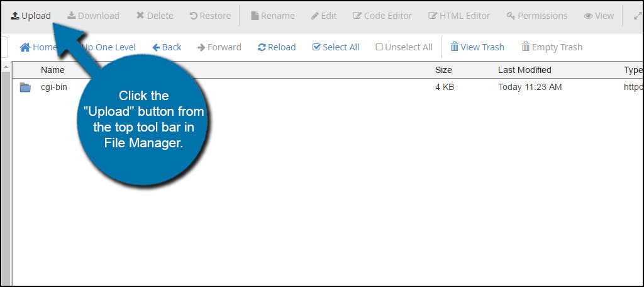Click the 4 KB size cell
The height and width of the screenshot is (287, 644).
445,87
